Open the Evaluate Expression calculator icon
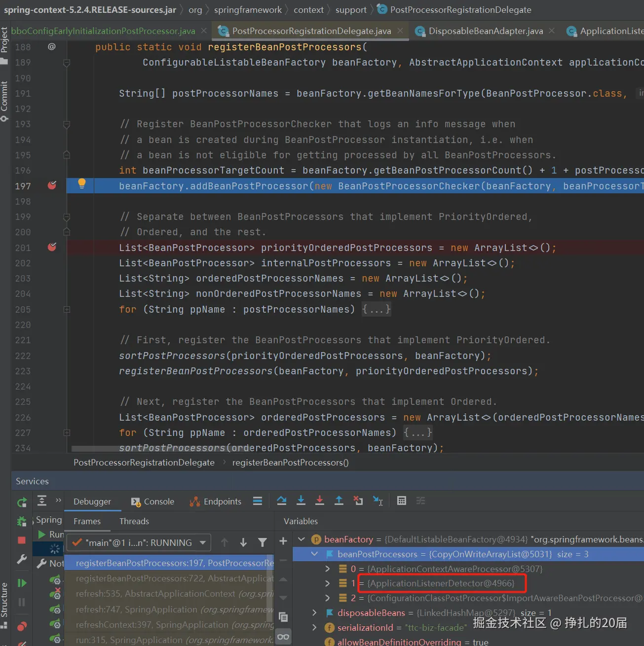 (x=402, y=501)
